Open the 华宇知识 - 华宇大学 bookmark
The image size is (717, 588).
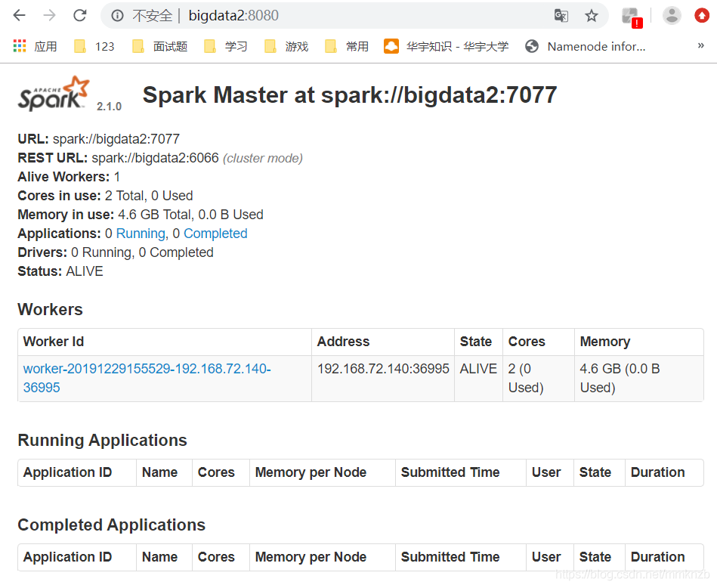tap(447, 46)
